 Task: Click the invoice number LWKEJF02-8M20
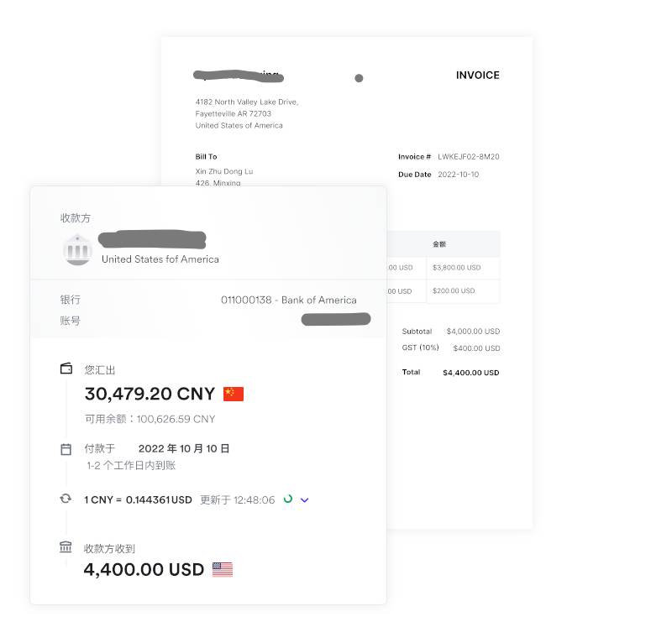pos(469,157)
